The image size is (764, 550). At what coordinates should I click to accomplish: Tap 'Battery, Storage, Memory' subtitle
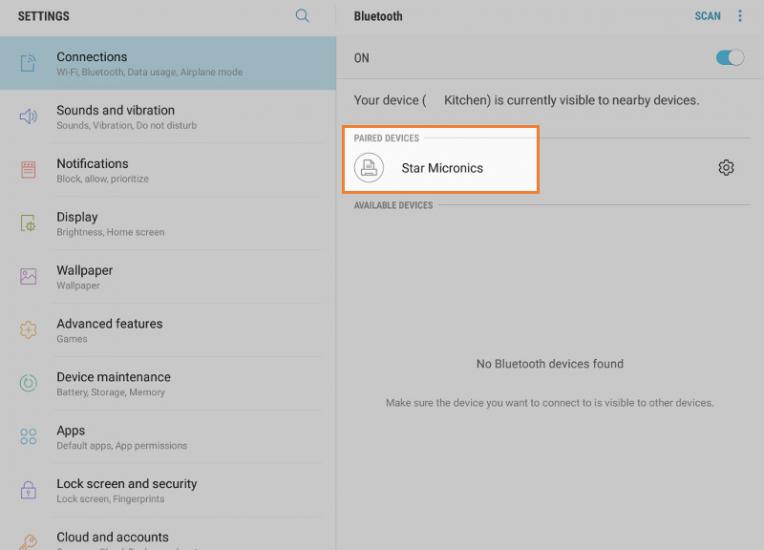(x=111, y=392)
